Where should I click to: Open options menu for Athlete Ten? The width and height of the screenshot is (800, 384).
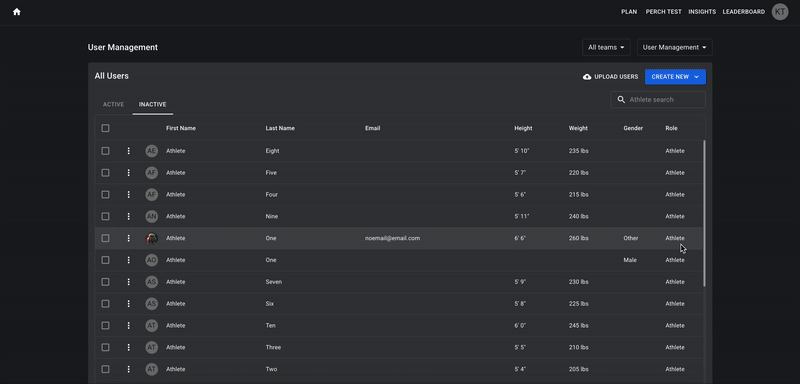pos(129,325)
